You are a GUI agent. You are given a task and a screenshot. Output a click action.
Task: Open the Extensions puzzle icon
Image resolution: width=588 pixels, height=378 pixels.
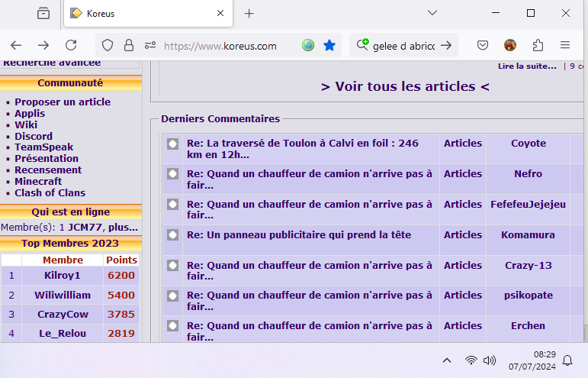click(538, 46)
